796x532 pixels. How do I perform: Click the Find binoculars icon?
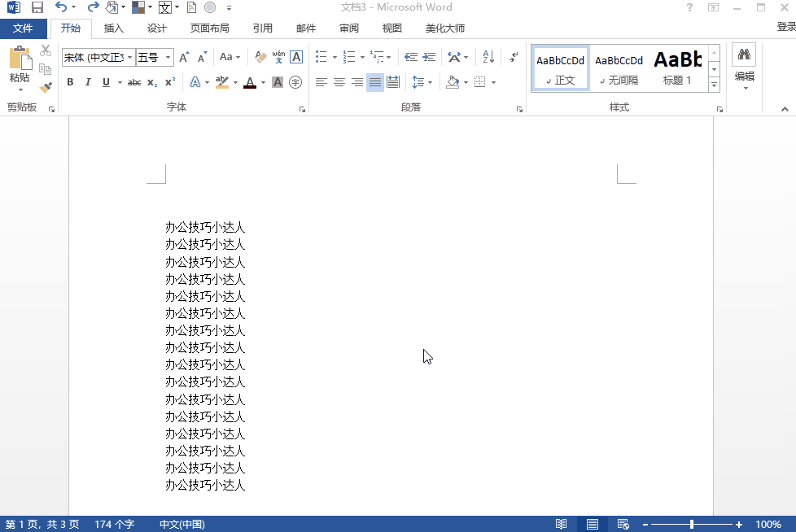743,55
